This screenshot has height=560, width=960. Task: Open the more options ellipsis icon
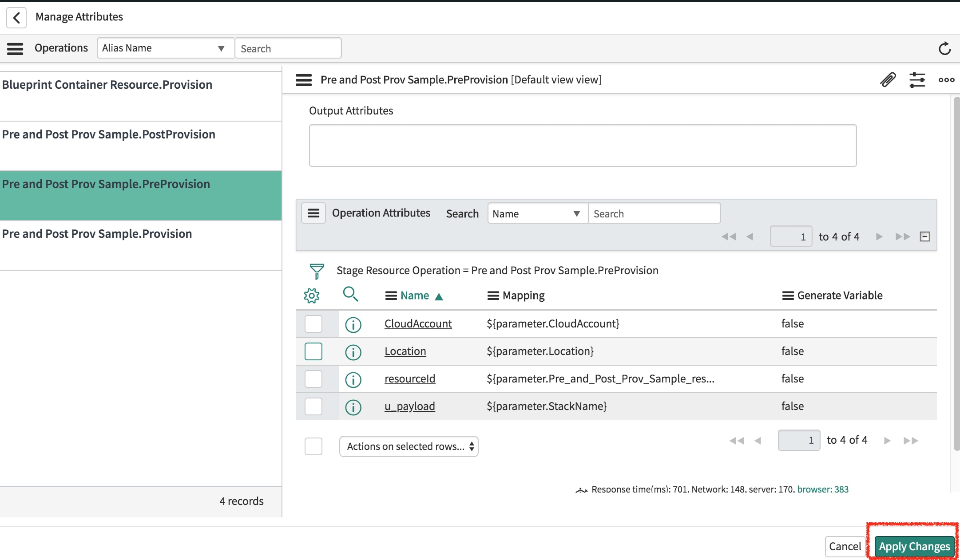[946, 80]
